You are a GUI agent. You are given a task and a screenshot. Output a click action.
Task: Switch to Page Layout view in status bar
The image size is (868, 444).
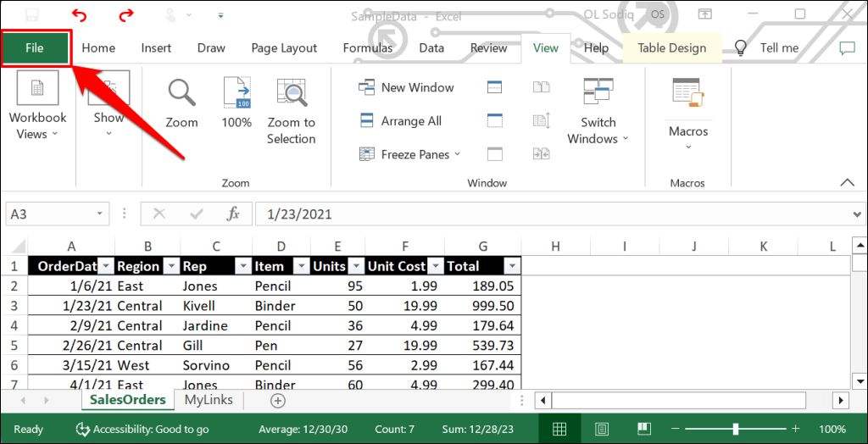pyautogui.click(x=602, y=429)
